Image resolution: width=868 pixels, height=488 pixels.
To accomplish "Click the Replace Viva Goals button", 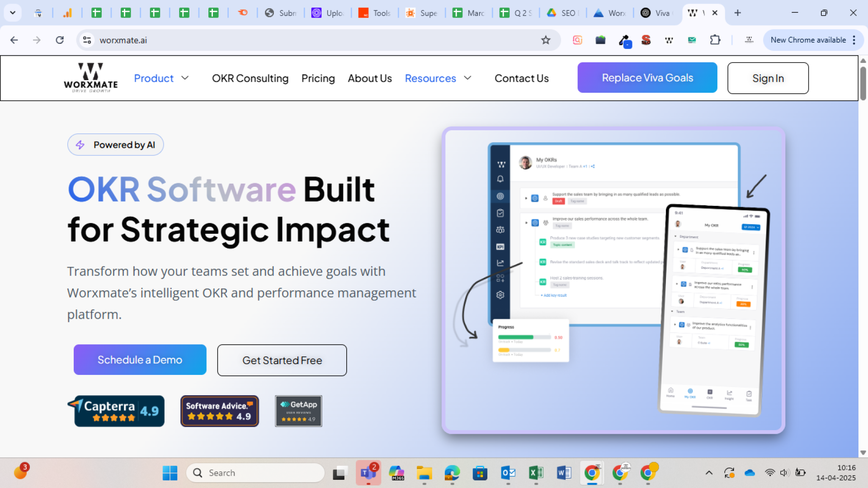I will tap(647, 77).
